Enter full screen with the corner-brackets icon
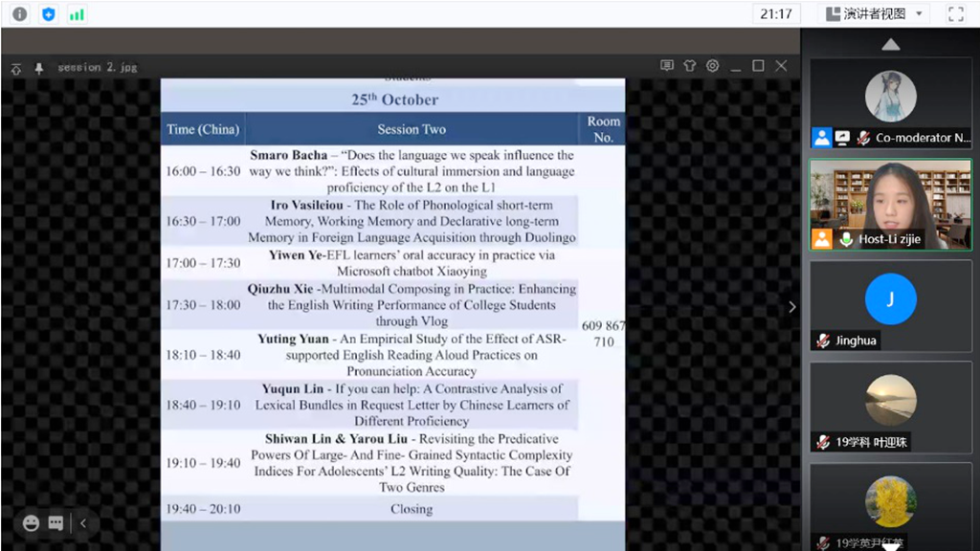The height and width of the screenshot is (551, 980). [956, 13]
